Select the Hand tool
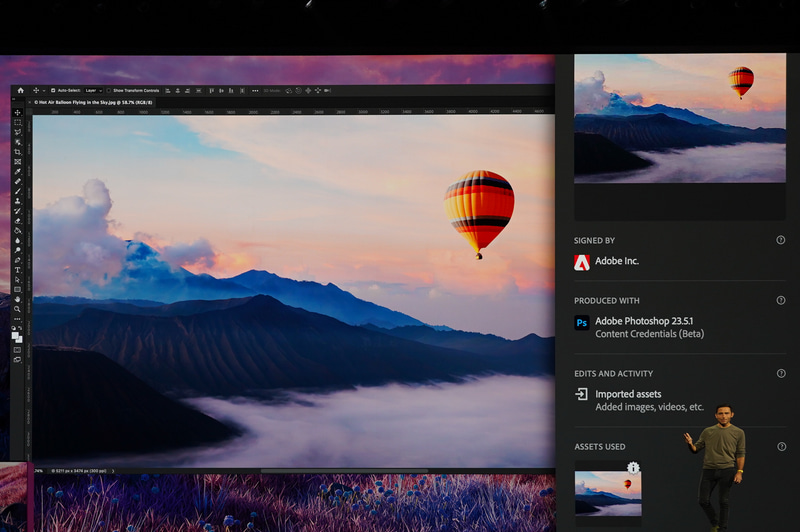 point(17,299)
